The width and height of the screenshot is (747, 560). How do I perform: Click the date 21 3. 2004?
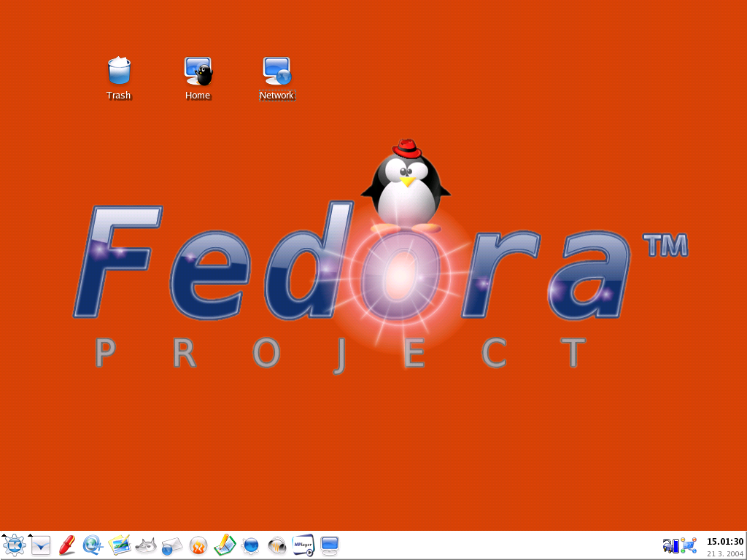click(x=725, y=553)
